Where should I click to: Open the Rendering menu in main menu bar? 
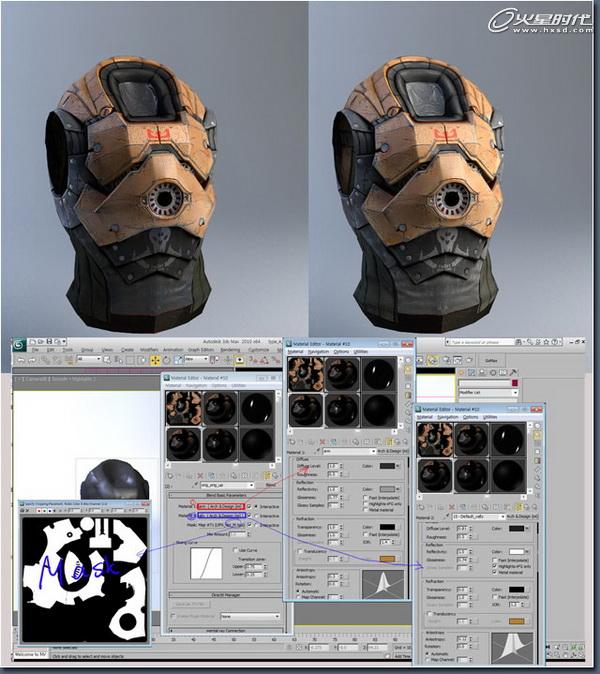(x=230, y=350)
